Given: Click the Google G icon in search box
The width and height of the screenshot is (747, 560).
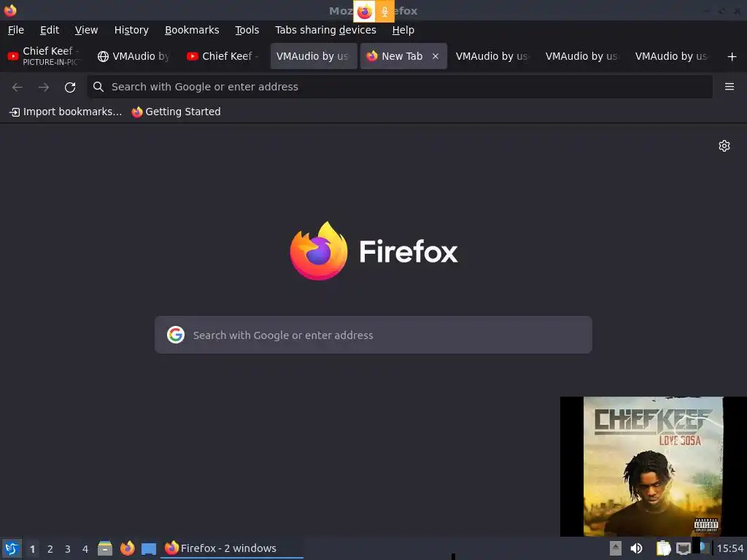Looking at the screenshot, I should (176, 335).
